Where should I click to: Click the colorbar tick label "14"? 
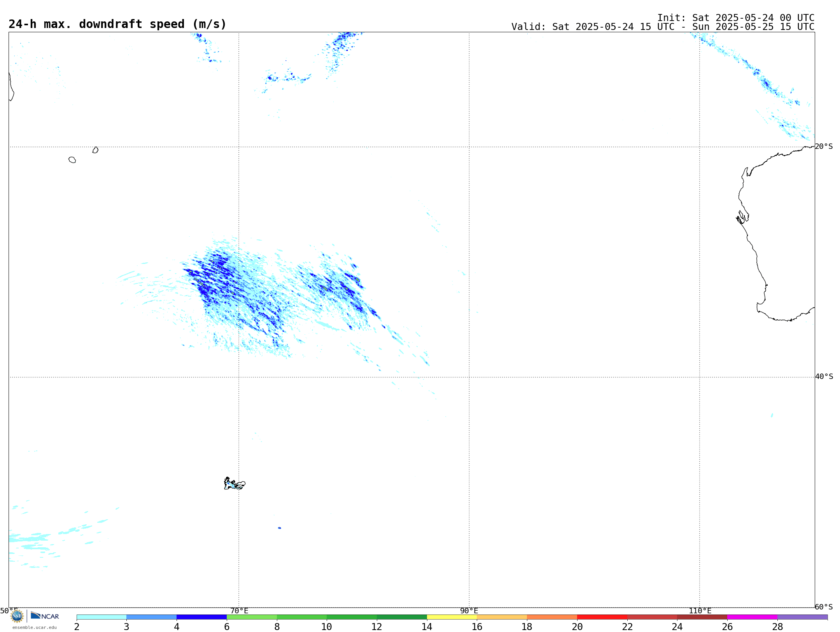point(427,627)
